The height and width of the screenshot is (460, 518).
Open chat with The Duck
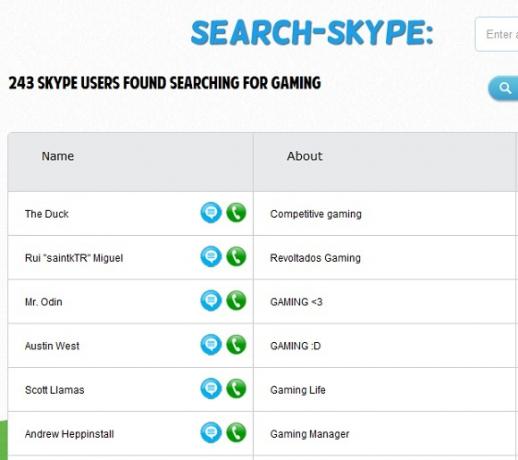point(211,213)
